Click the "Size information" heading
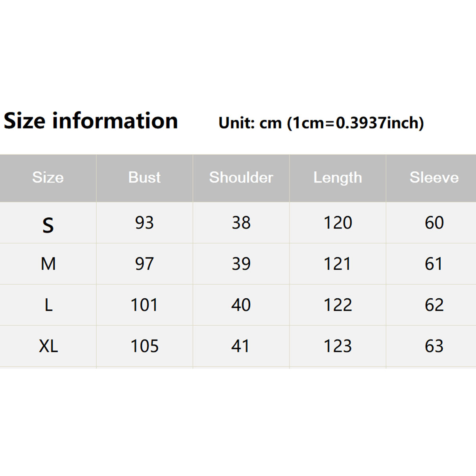The height and width of the screenshot is (476, 476). tap(91, 121)
